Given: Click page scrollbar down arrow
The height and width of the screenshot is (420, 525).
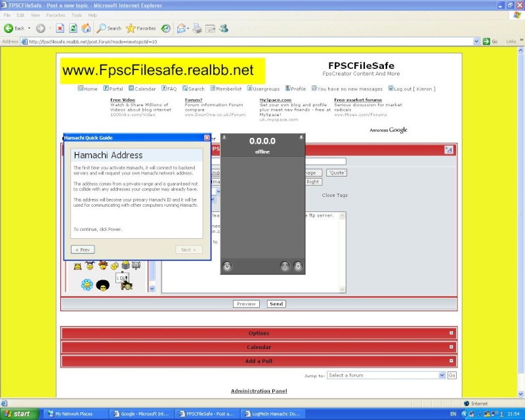Looking at the screenshot, I should pyautogui.click(x=520, y=394).
